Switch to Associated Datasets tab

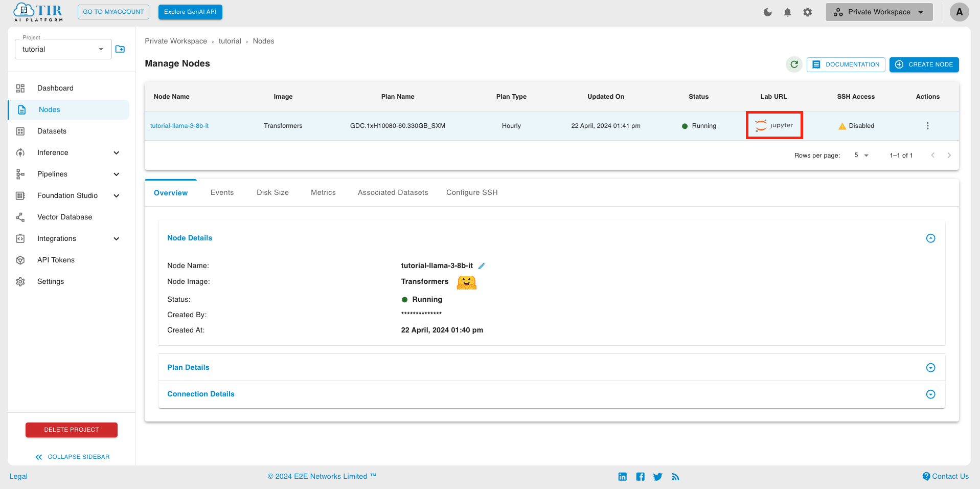(x=393, y=193)
